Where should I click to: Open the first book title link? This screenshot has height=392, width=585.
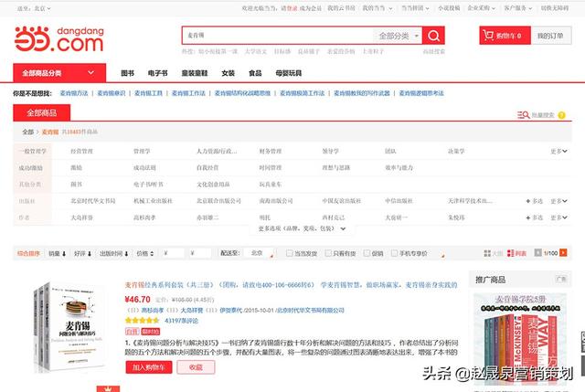291,285
